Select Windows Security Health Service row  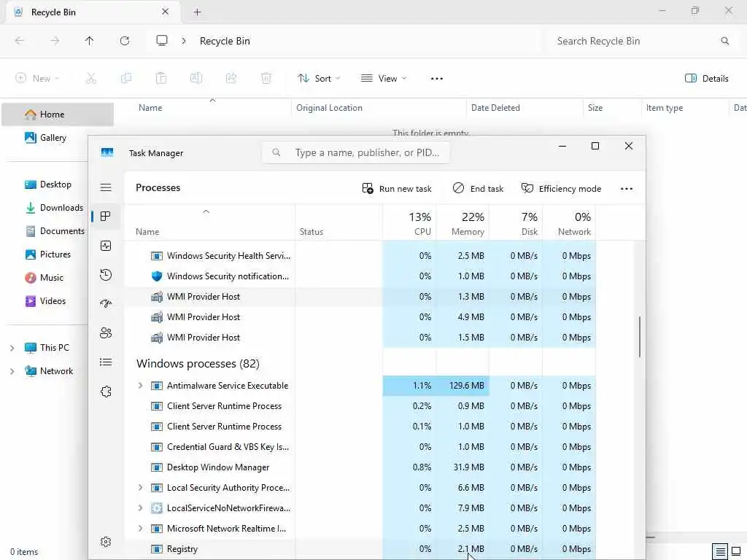[x=360, y=256]
